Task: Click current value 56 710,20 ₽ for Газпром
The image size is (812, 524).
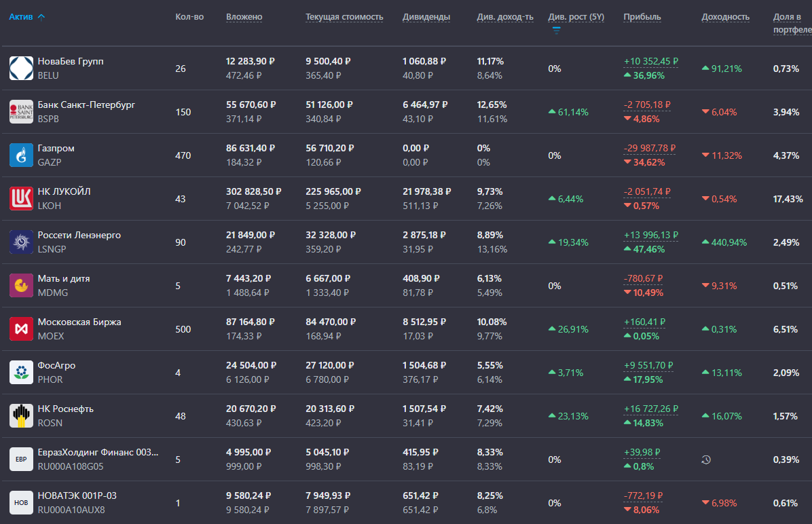Action: coord(330,148)
